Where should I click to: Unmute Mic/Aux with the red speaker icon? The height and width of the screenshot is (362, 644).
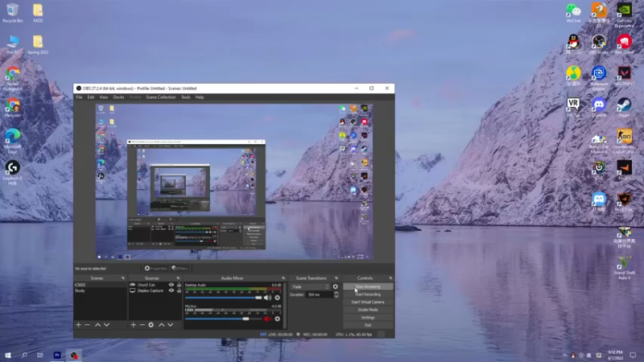pyautogui.click(x=267, y=319)
